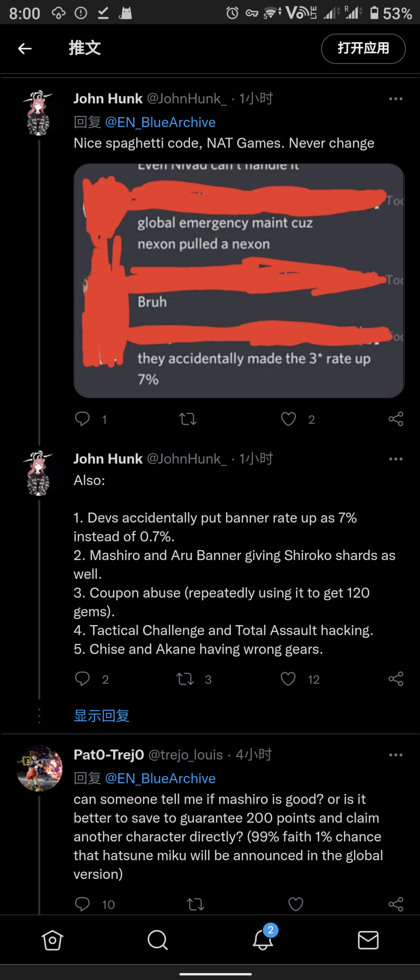
Task: Share the spaghetti code tweet
Action: 396,419
